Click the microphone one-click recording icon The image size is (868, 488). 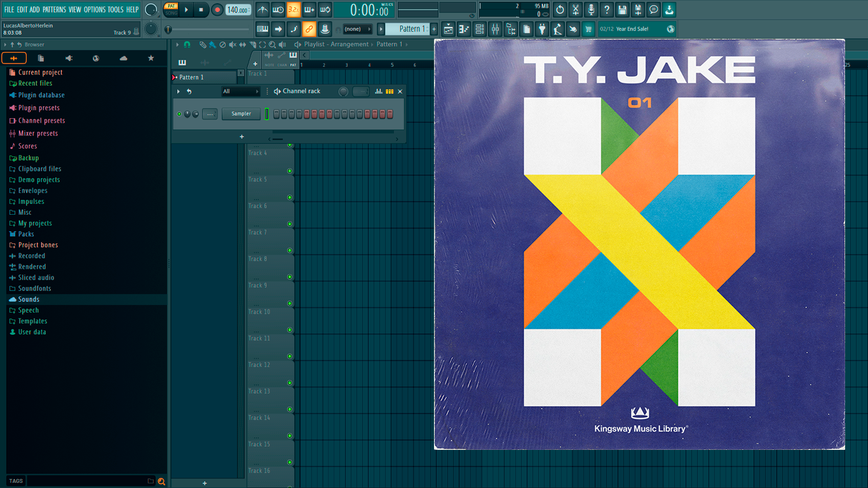[x=591, y=10]
